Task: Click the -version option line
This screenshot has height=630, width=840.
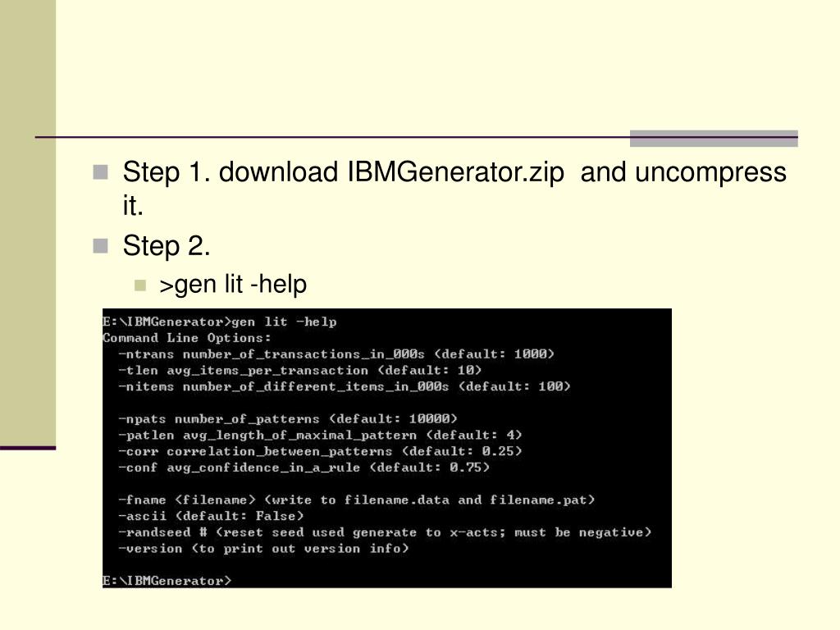Action: [x=263, y=549]
